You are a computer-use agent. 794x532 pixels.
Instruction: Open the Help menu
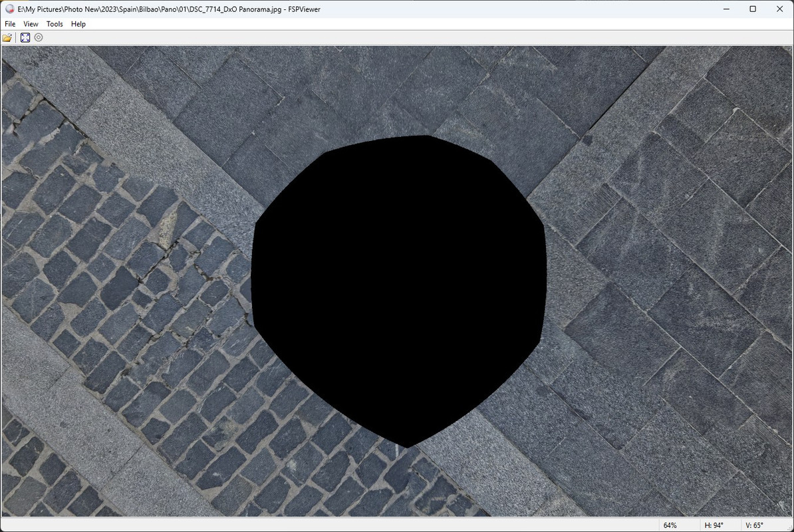click(78, 24)
